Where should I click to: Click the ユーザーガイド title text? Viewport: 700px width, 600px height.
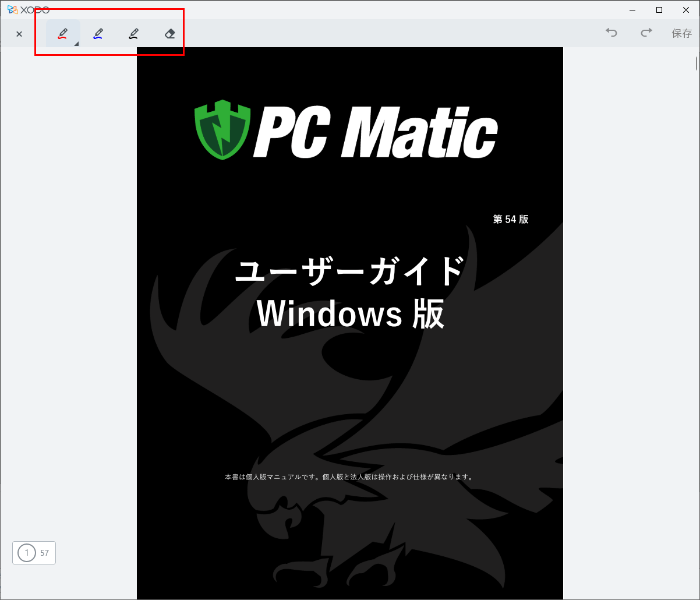pyautogui.click(x=349, y=271)
